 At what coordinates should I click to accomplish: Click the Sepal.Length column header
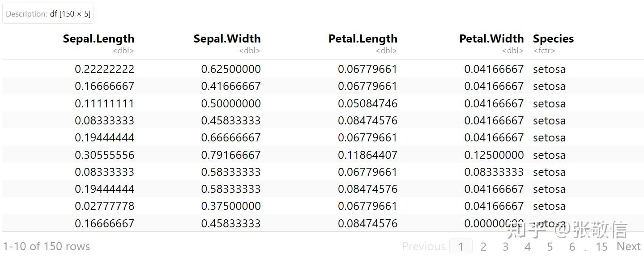[98, 39]
